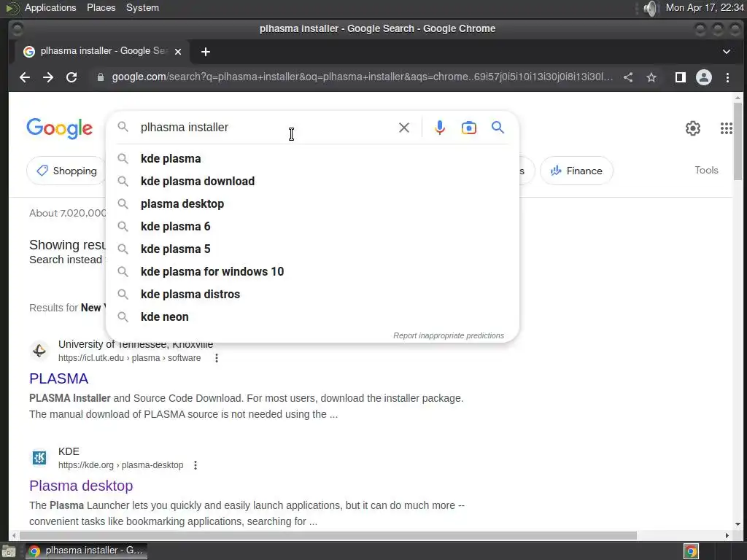Open the Places menu
747x560 pixels.
pos(101,8)
